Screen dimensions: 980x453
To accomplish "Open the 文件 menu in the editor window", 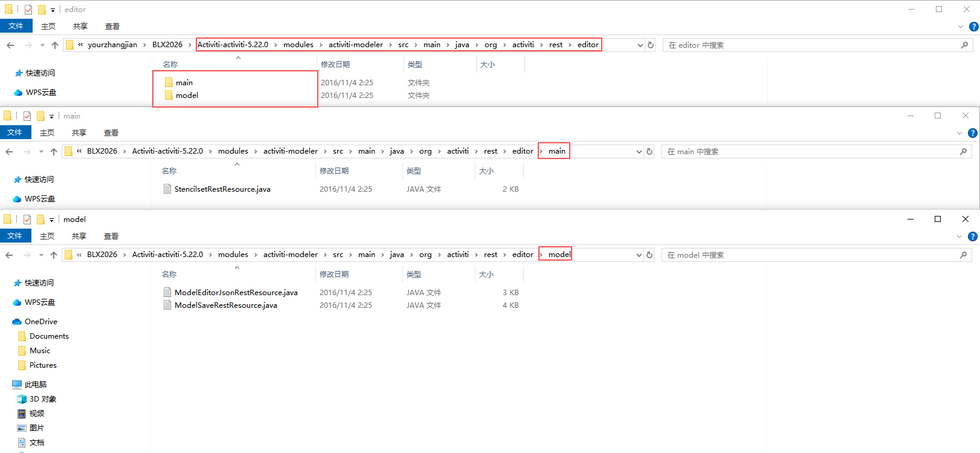I will [x=16, y=27].
